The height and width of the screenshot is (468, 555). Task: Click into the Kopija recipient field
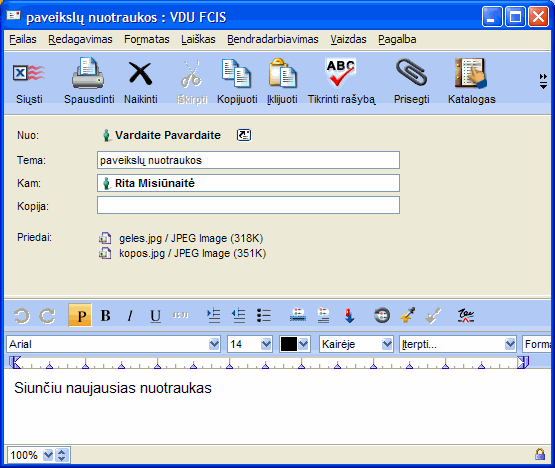tap(248, 205)
